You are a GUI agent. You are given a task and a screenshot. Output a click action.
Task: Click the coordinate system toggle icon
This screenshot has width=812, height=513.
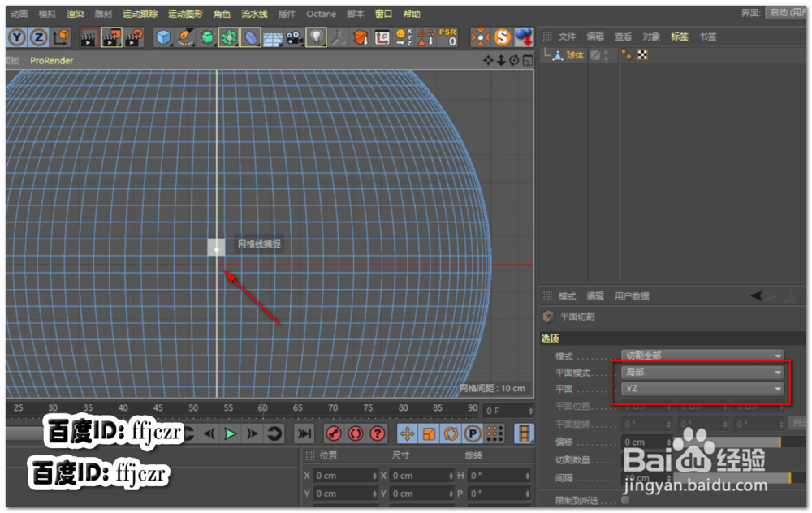[x=61, y=37]
